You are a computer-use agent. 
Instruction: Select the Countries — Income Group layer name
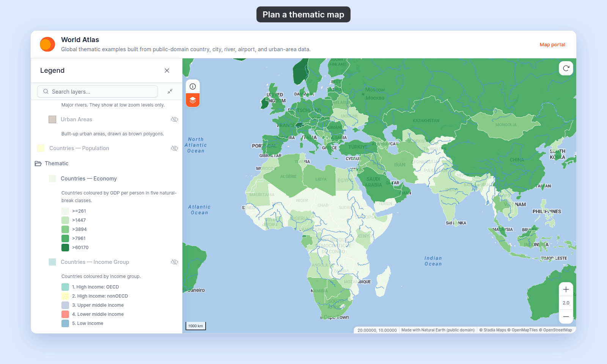pyautogui.click(x=95, y=262)
